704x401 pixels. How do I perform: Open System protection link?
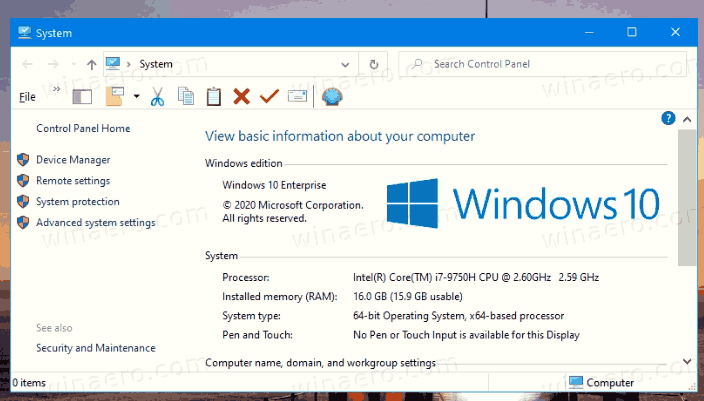click(78, 202)
